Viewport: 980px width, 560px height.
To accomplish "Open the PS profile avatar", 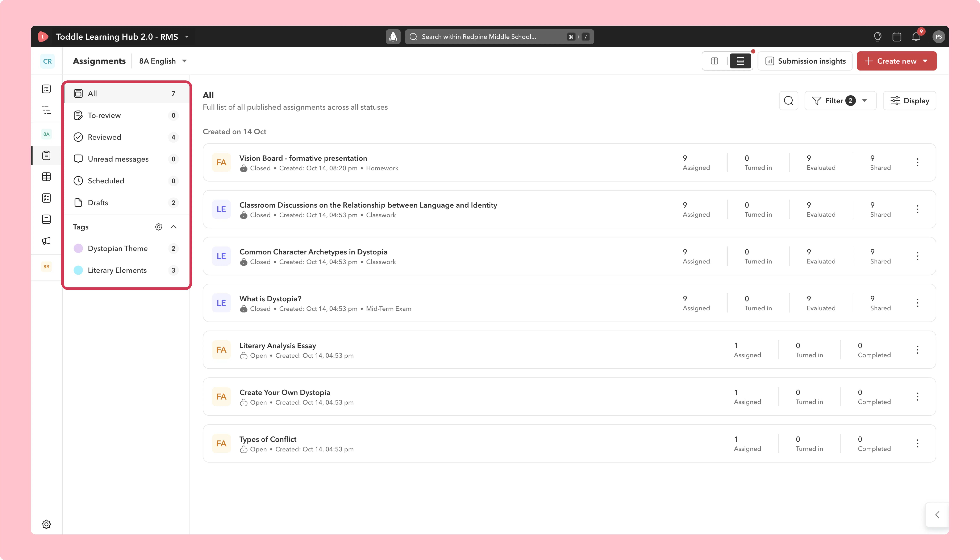I will [x=939, y=37].
